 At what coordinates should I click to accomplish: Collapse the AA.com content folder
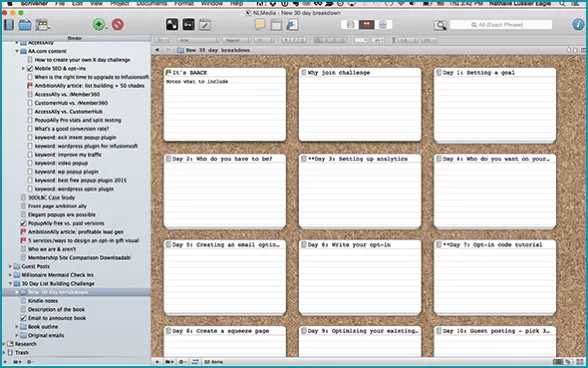click(x=17, y=51)
